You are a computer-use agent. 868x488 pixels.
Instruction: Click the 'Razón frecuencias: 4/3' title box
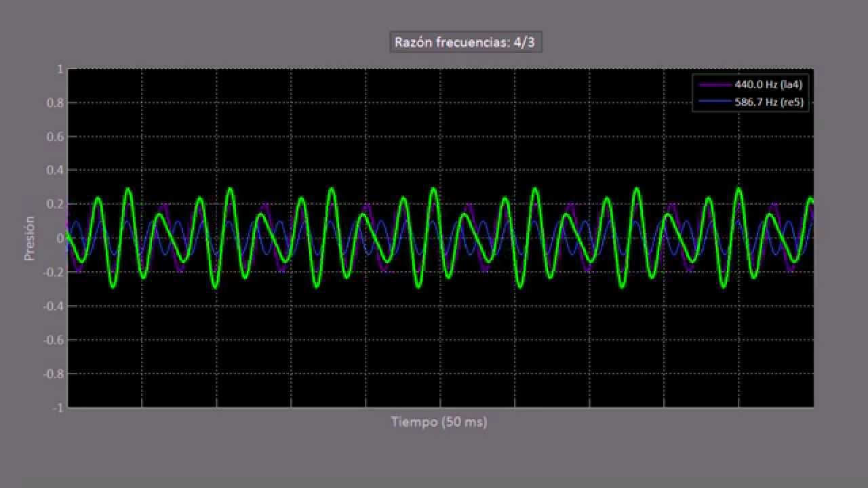(x=466, y=42)
